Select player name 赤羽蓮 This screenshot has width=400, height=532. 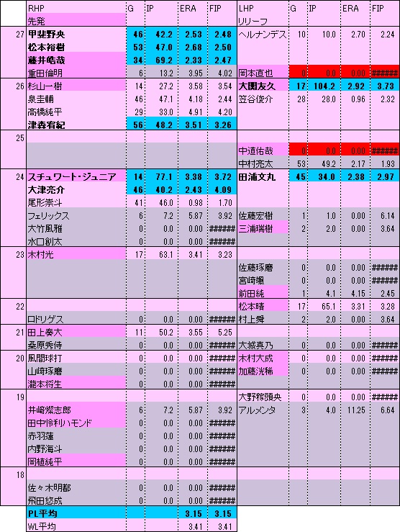point(76,436)
